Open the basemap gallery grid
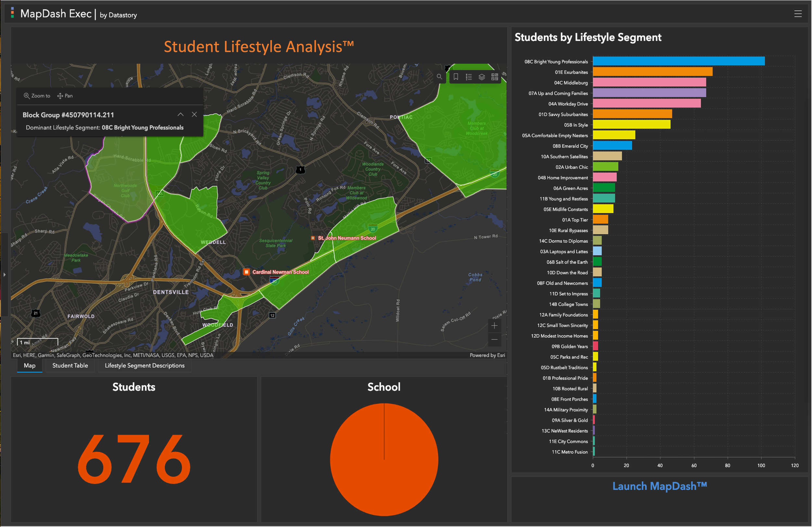812x527 pixels. 495,77
